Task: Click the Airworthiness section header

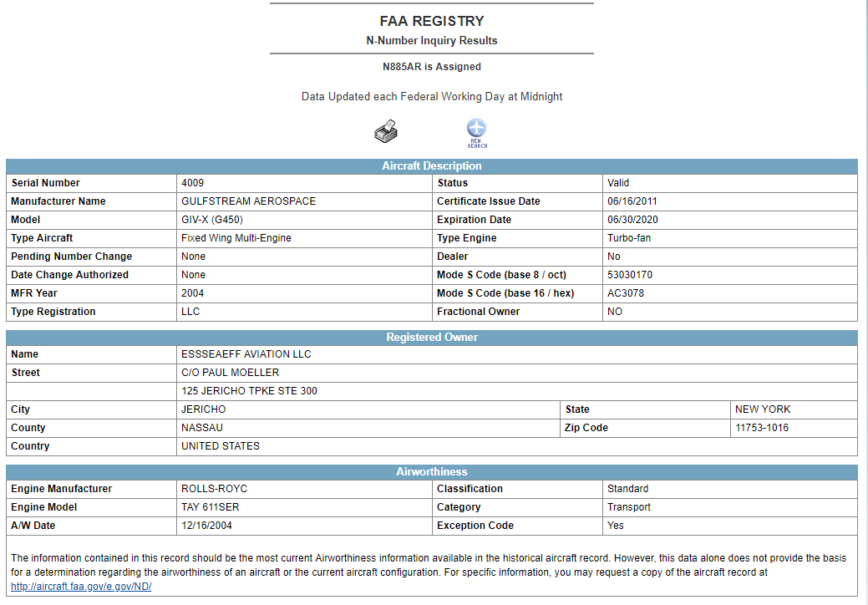Action: click(432, 471)
